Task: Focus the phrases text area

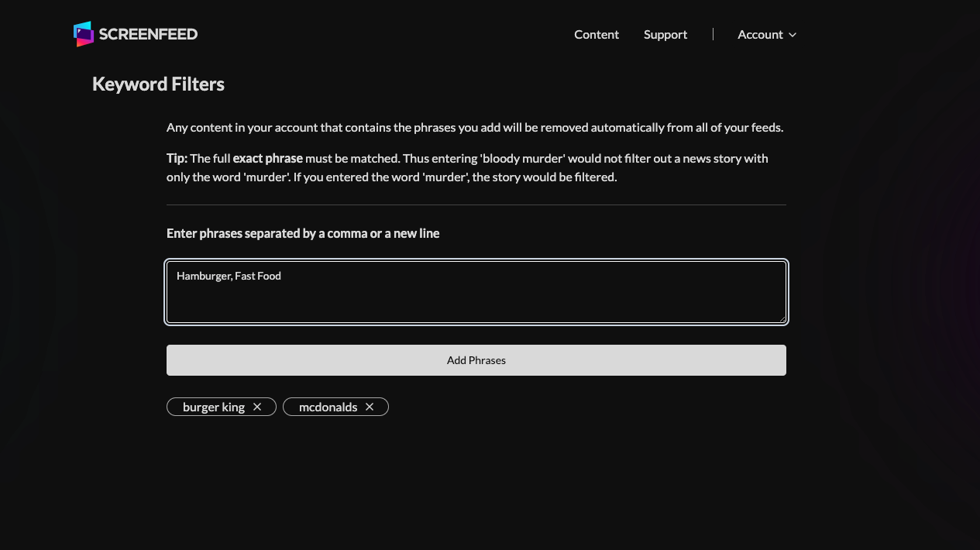Action: pyautogui.click(x=476, y=292)
